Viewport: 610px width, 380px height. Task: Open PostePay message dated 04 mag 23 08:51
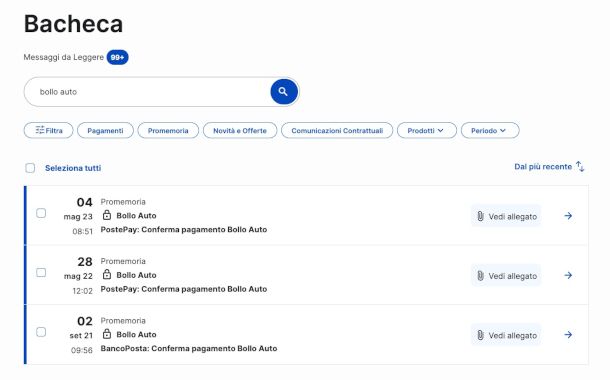tap(184, 229)
